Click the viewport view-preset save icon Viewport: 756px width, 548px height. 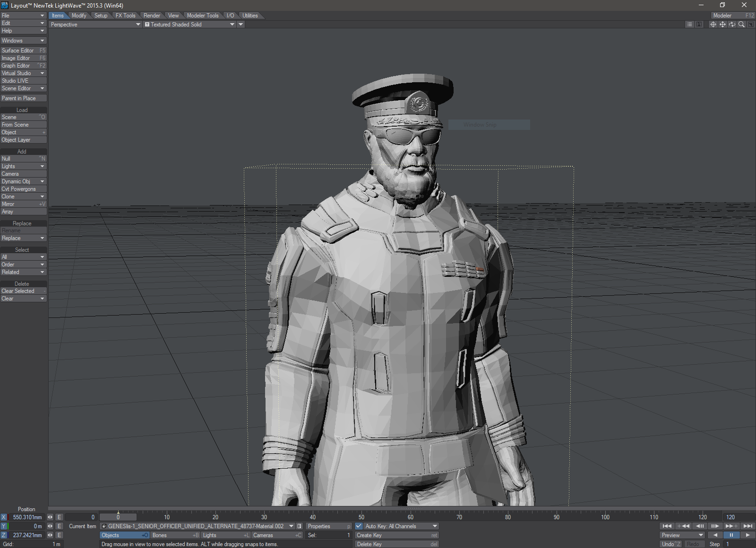click(699, 25)
